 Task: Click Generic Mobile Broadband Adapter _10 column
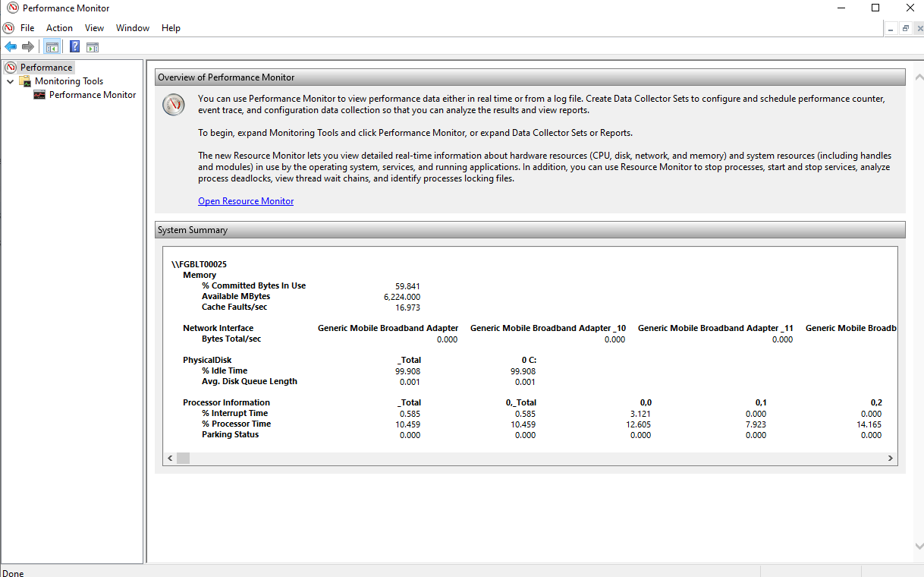(548, 328)
